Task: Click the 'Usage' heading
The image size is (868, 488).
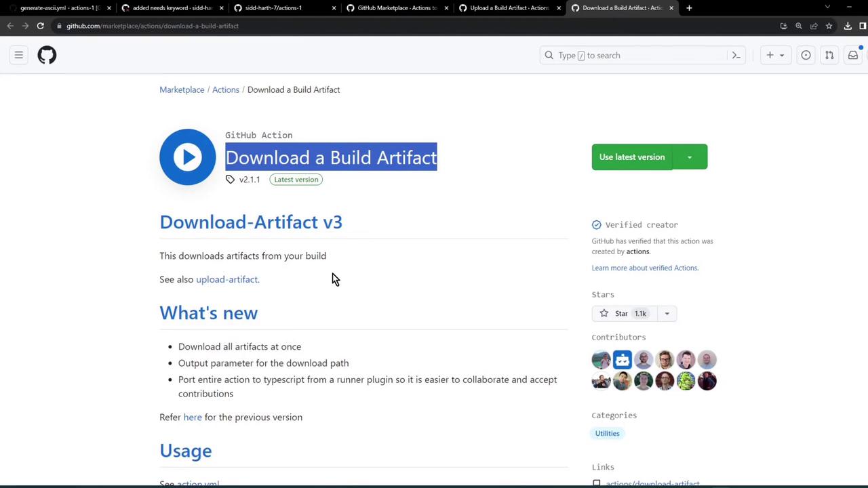Action: [186, 451]
